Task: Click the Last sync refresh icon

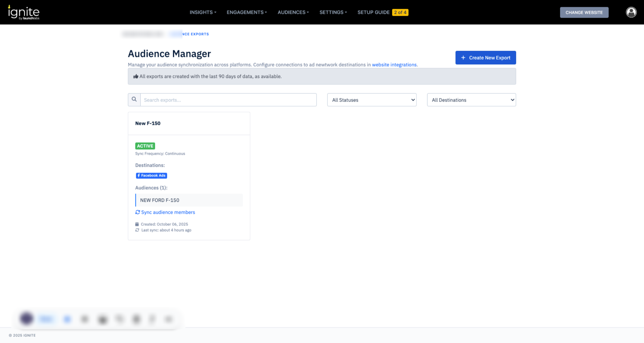Action: coord(137,230)
